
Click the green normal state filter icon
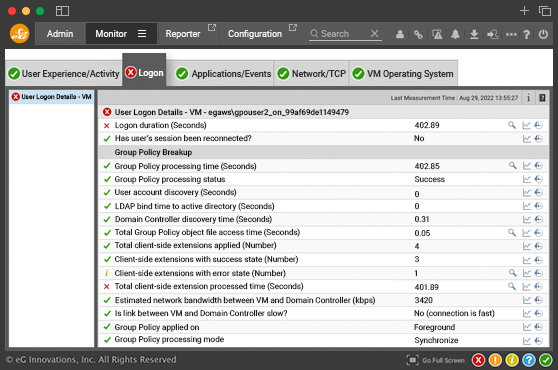(x=546, y=360)
